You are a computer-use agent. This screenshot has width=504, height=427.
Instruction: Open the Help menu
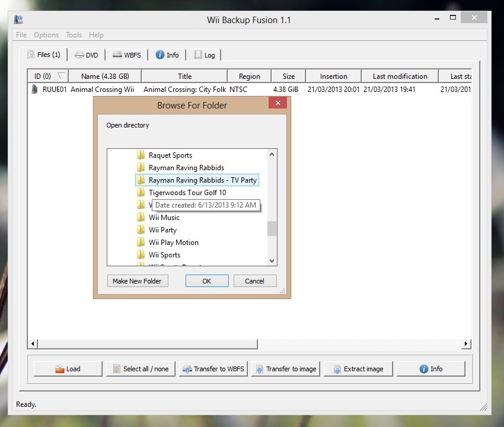click(96, 35)
